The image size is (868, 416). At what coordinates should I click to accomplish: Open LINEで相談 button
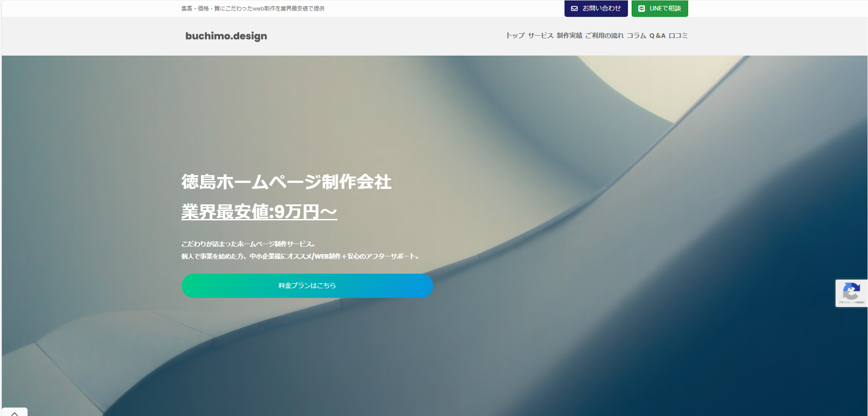point(660,9)
